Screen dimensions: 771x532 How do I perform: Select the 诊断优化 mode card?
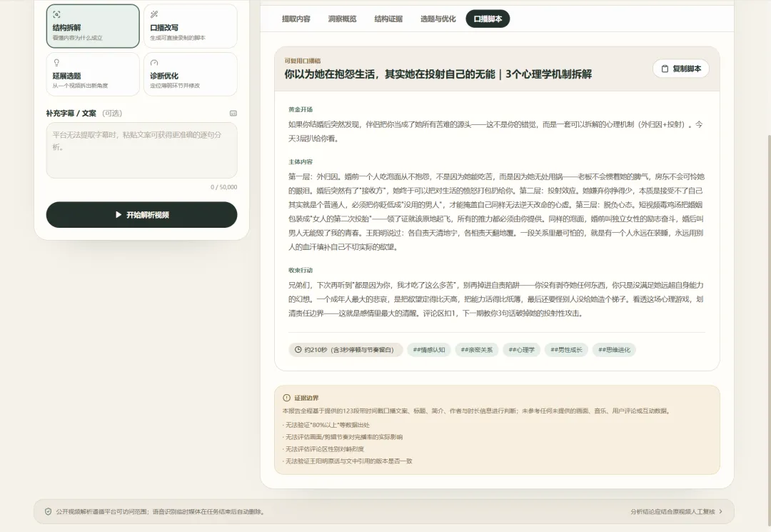pyautogui.click(x=191, y=74)
